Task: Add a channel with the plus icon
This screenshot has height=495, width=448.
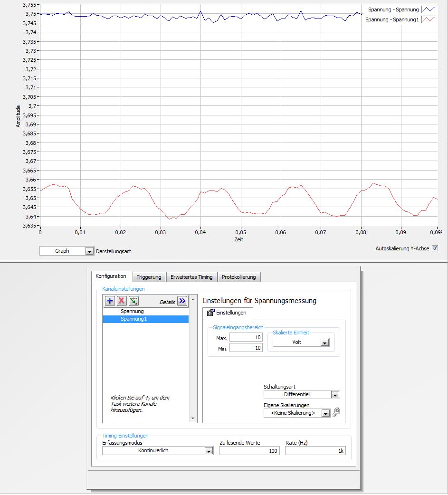Action: 110,301
